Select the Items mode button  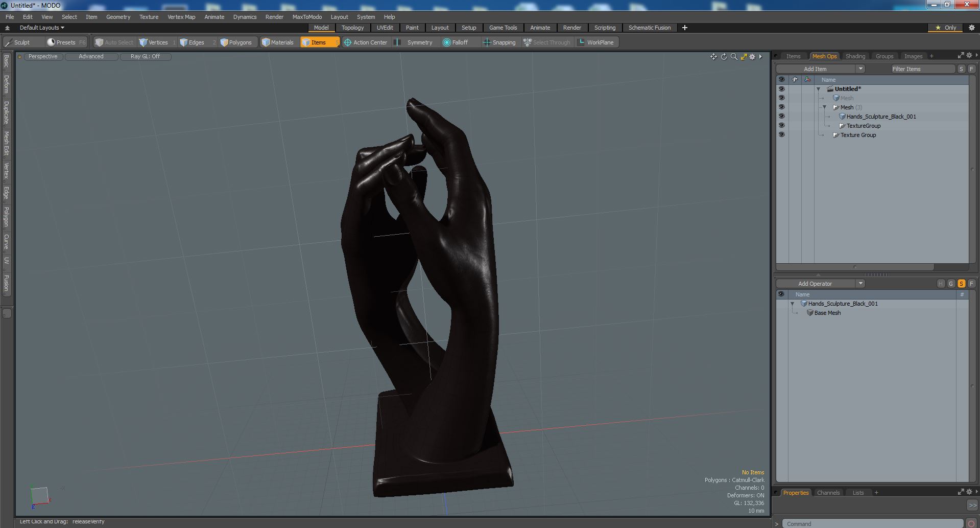[319, 42]
